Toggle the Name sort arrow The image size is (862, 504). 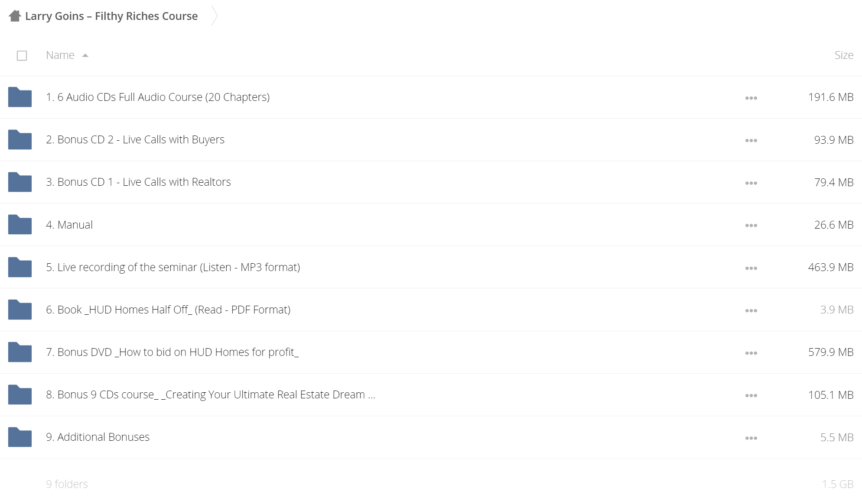tap(85, 55)
